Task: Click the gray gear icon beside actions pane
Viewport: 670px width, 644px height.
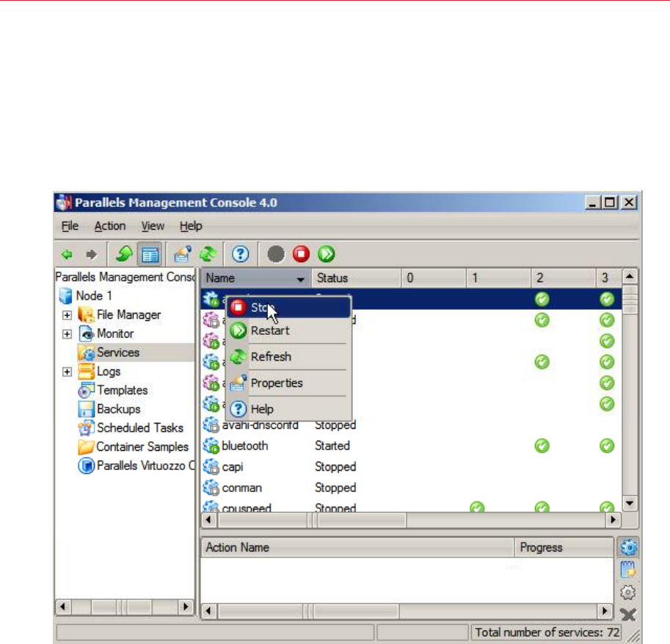Action: point(628,593)
